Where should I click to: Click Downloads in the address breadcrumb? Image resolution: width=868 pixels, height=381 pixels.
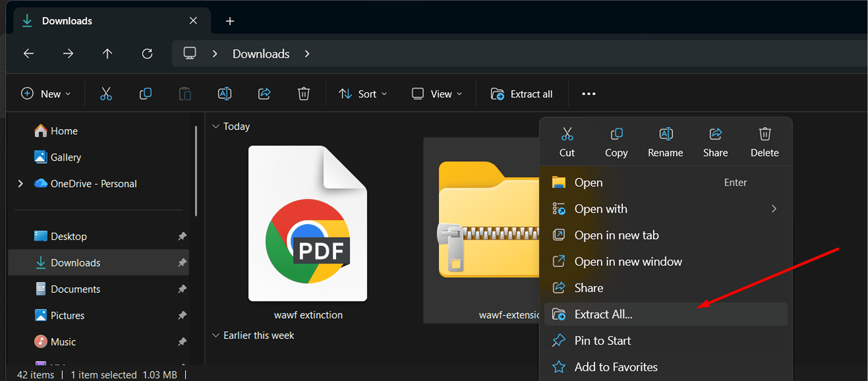click(261, 54)
